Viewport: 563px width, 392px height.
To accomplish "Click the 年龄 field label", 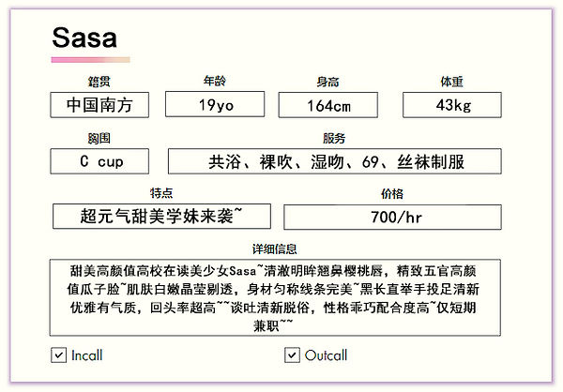I will [x=215, y=81].
